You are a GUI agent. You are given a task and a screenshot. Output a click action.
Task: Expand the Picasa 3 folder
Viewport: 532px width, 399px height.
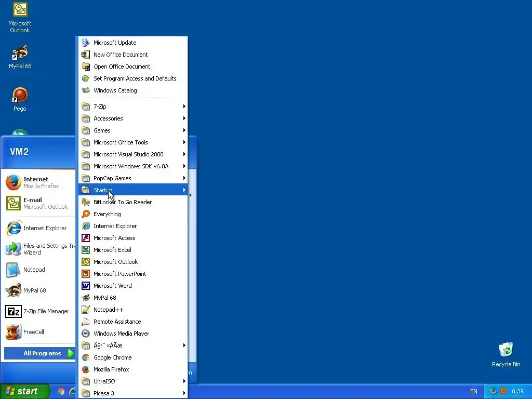[x=133, y=393]
